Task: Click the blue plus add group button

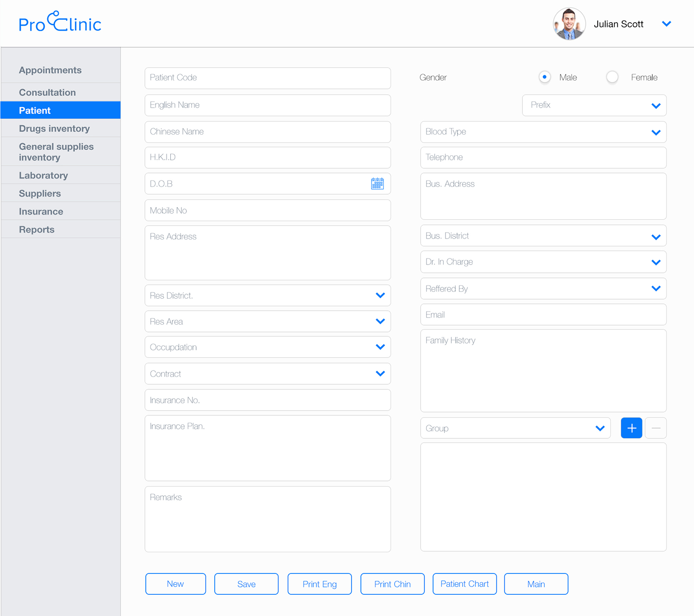Action: [x=631, y=428]
